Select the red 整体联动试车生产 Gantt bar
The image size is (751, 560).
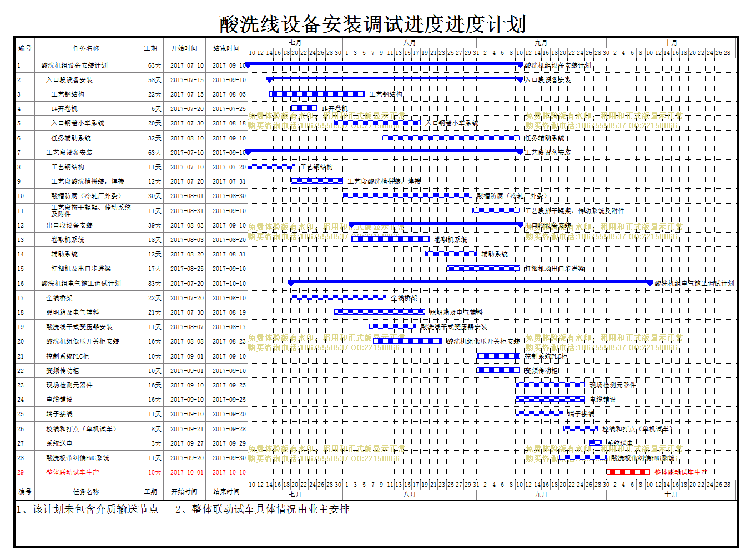[628, 472]
